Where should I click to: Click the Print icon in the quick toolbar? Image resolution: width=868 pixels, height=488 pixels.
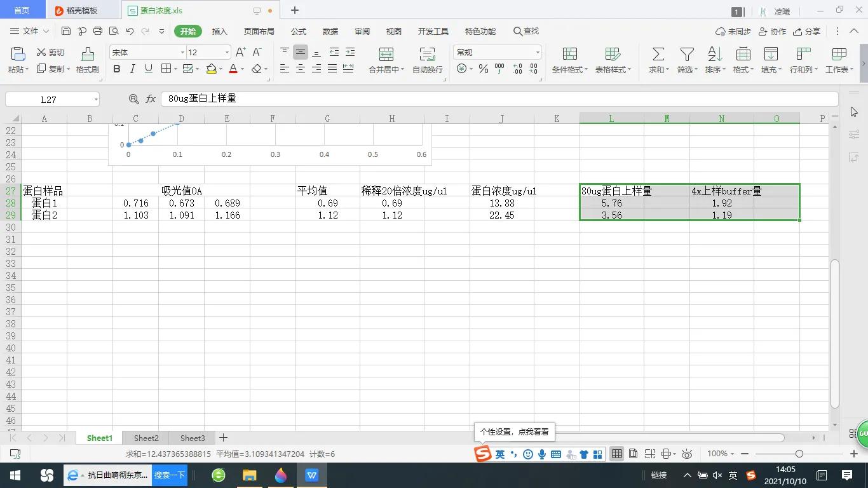tap(98, 31)
